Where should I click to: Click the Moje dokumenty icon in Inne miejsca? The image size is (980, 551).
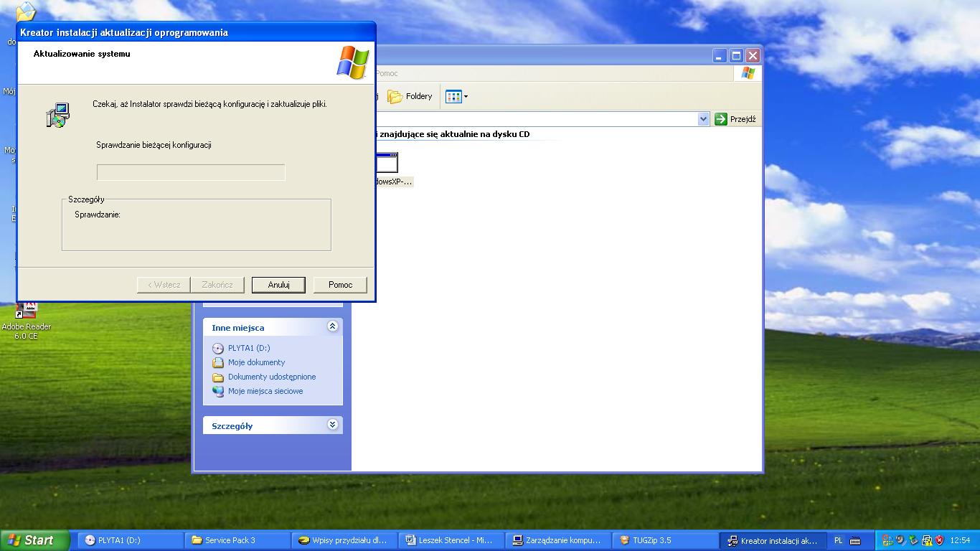(218, 362)
